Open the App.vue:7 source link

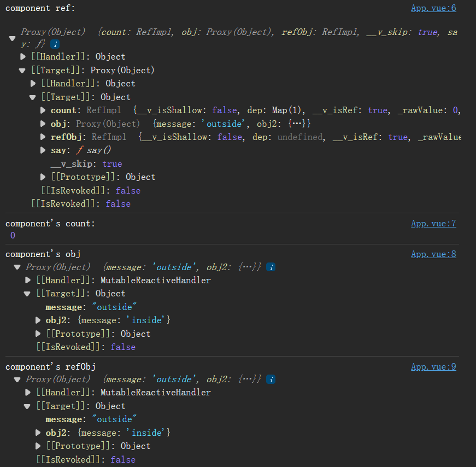(x=433, y=224)
